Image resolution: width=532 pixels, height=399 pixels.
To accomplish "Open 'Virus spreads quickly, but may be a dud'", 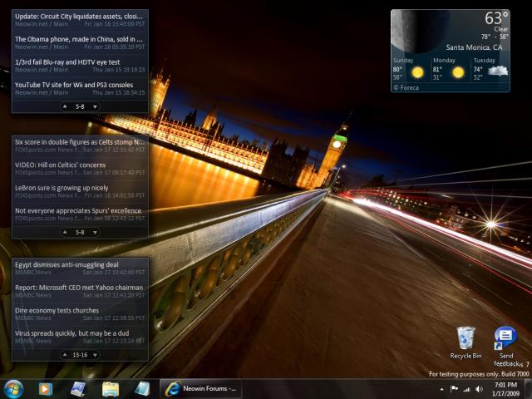I will [x=72, y=333].
